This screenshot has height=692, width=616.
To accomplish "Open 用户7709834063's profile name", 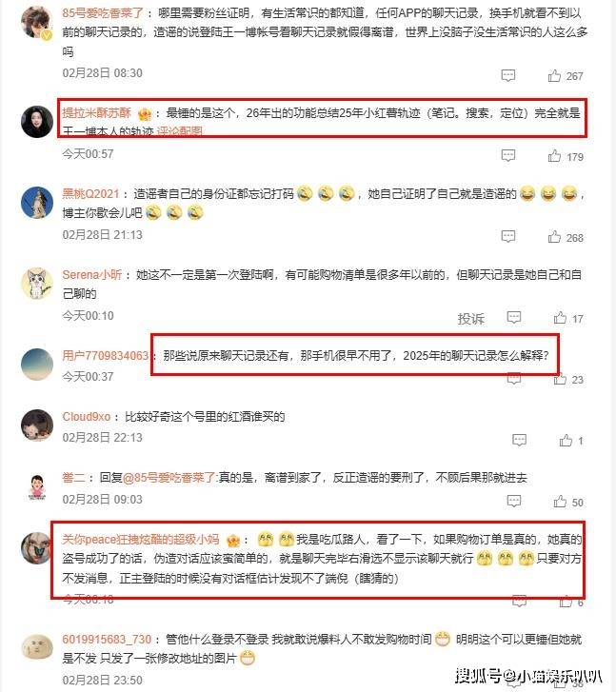I will tap(105, 355).
